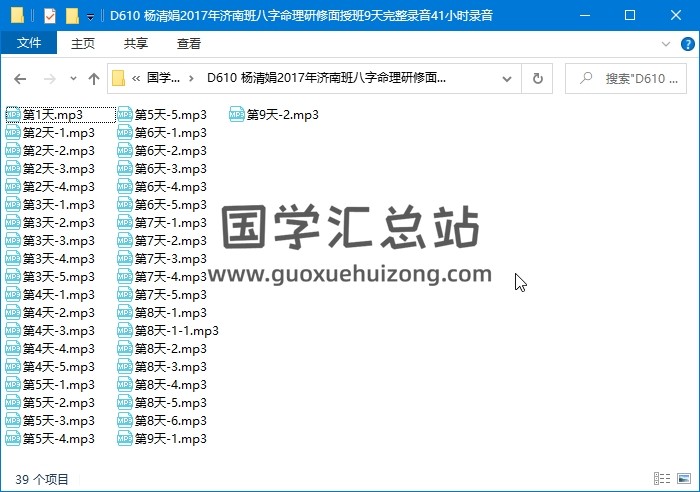This screenshot has width=700, height=492.
Task: Click the 国学... breadcrumb in the address bar
Action: pos(163,78)
